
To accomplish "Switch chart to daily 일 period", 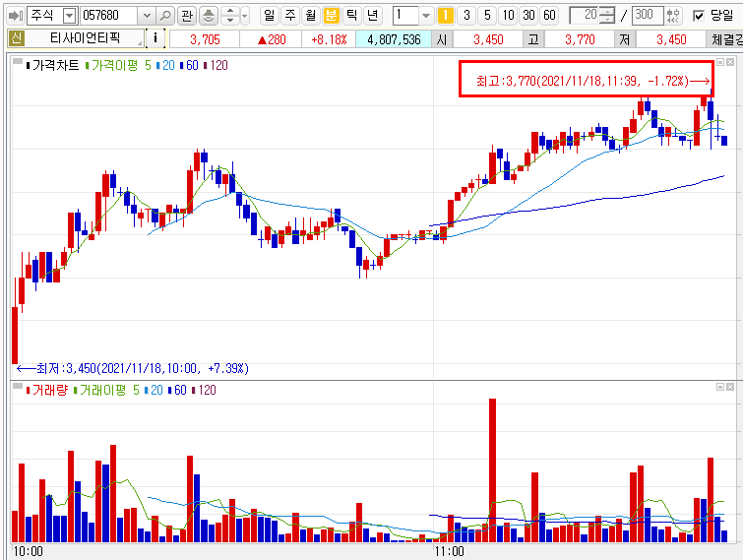I will 269,16.
